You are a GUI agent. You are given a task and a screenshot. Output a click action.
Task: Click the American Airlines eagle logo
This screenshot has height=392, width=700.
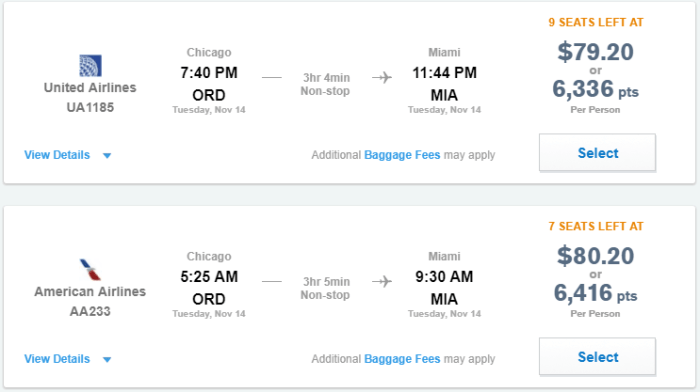pyautogui.click(x=90, y=269)
